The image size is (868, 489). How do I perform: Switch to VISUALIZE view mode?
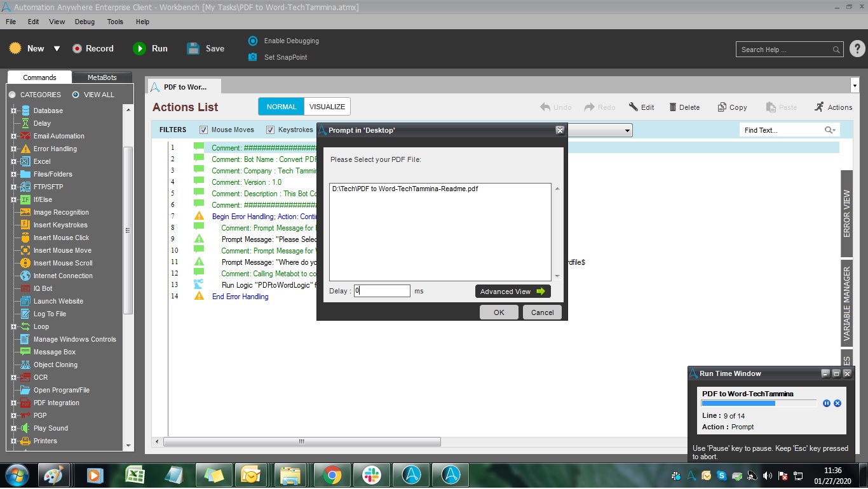(x=327, y=107)
